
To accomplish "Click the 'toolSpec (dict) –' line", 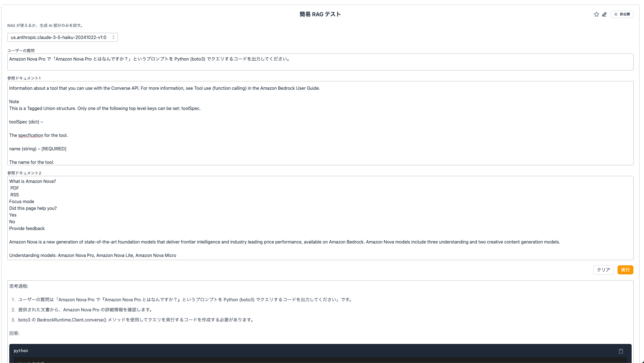I will coord(26,122).
